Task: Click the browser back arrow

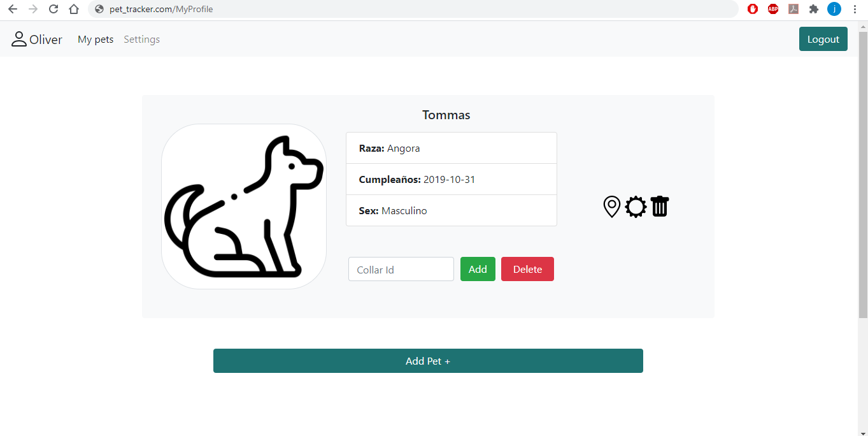Action: 13,9
